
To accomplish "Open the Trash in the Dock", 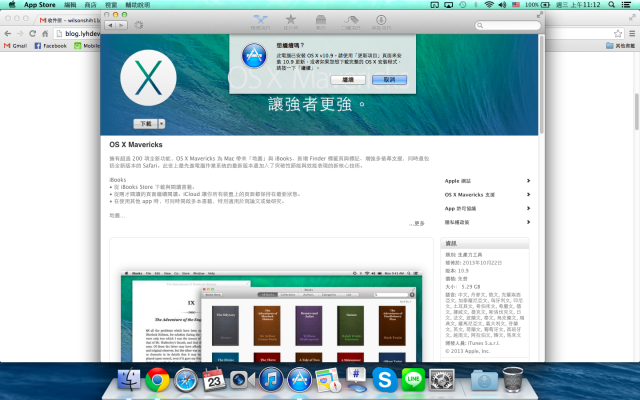I will (x=513, y=380).
